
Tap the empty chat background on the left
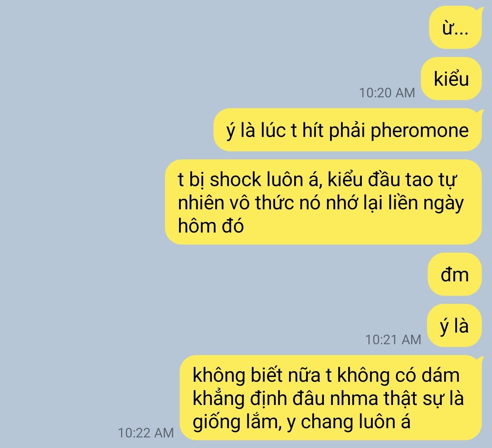(85, 205)
